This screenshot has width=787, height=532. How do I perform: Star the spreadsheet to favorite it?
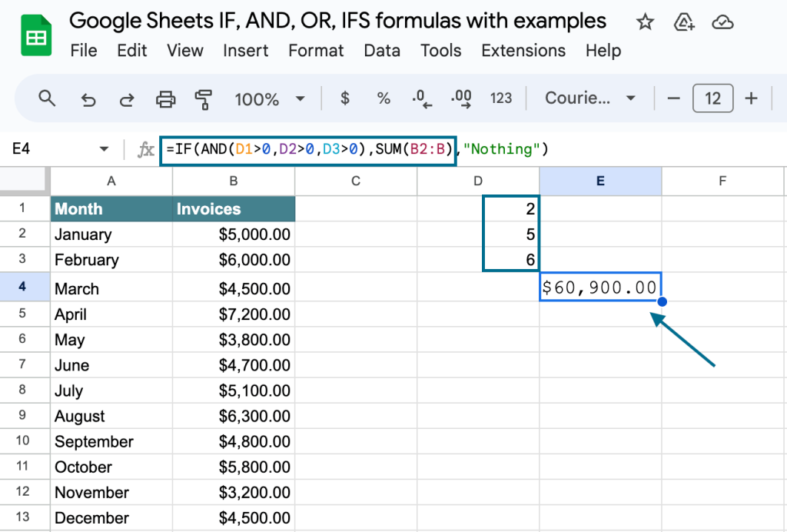644,22
